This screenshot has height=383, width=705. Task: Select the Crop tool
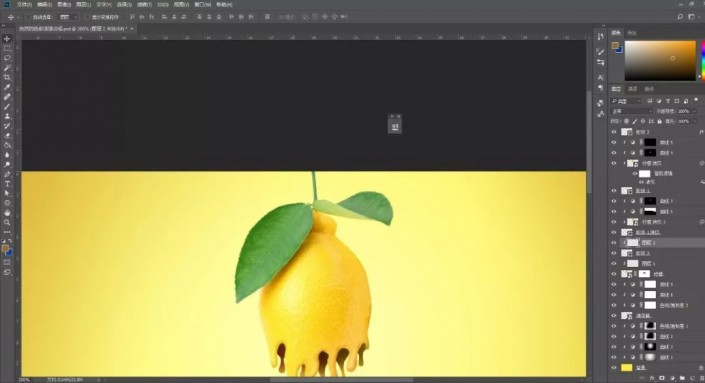pos(7,77)
